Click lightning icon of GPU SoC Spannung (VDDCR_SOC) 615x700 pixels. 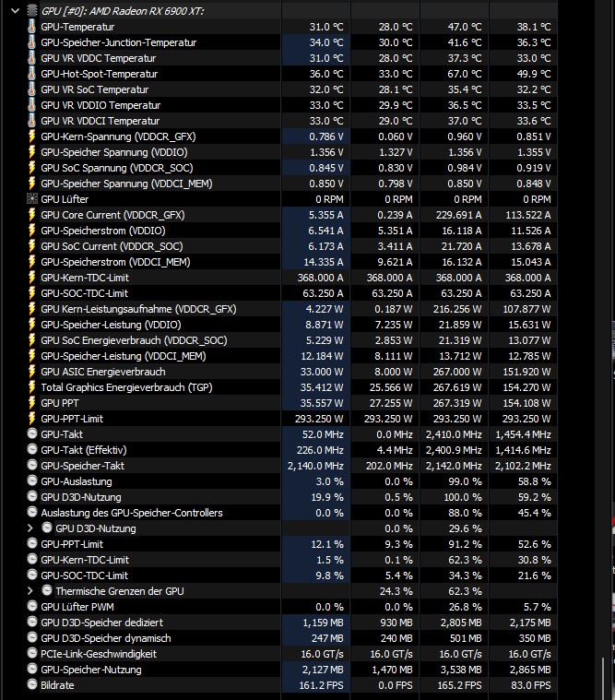[31, 168]
